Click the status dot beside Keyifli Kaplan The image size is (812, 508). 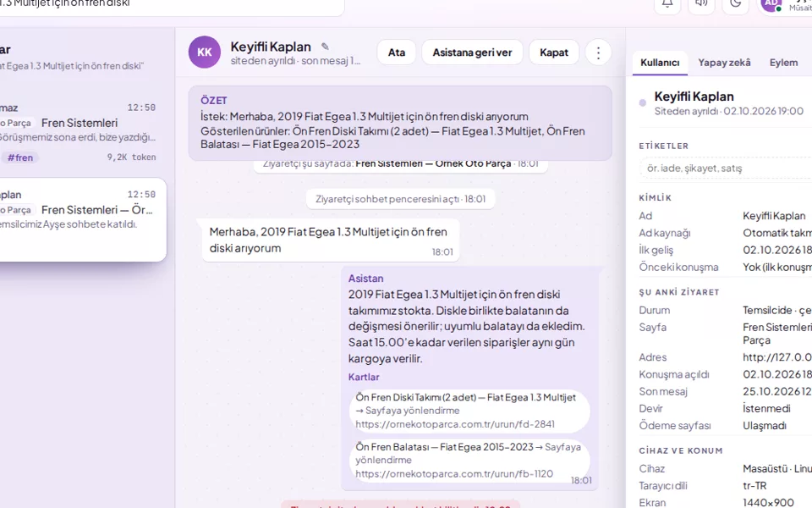[643, 102]
